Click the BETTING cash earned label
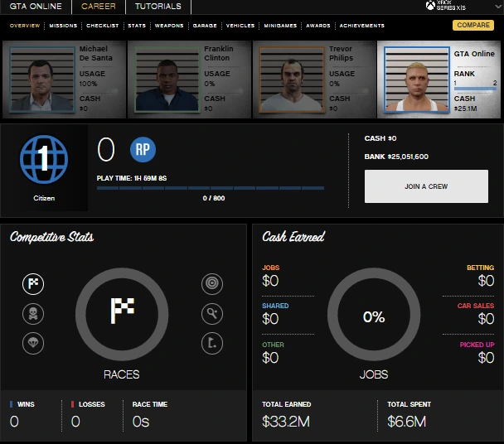504x444 pixels. click(x=480, y=268)
